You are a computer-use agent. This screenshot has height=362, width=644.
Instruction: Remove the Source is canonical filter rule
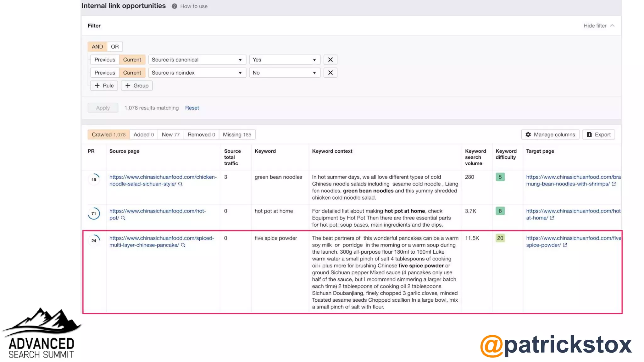330,60
